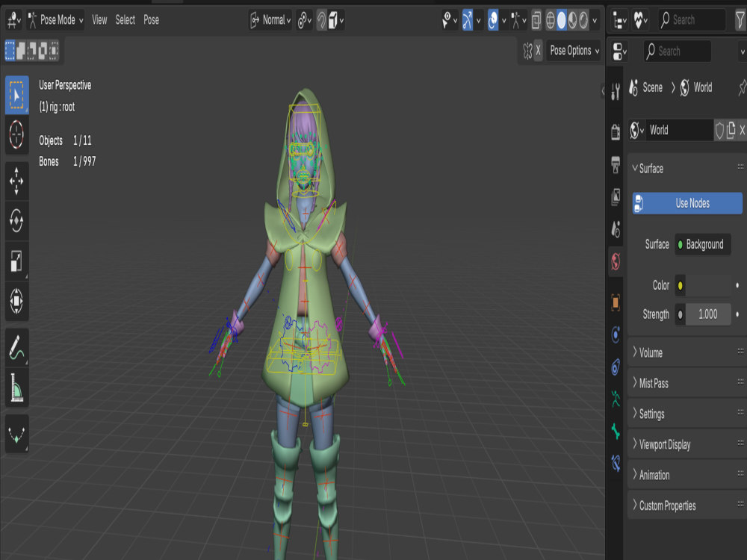747x560 pixels.
Task: Set selection mode to New
Action: point(10,51)
